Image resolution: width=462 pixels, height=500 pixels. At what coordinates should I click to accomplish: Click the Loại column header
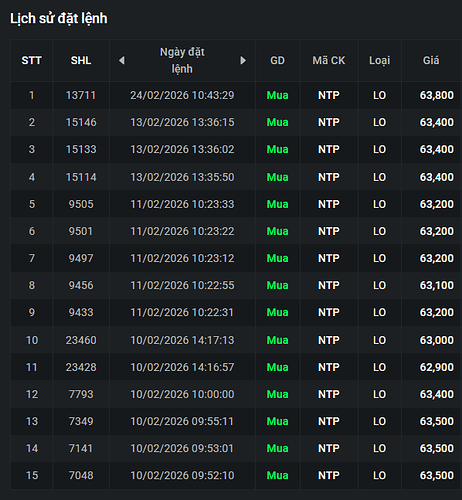click(379, 60)
